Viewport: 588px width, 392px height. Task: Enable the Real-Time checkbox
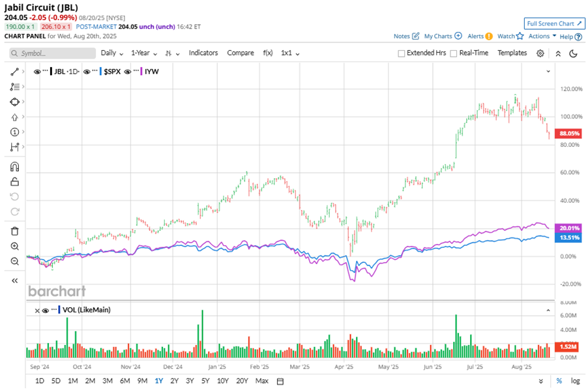point(453,53)
